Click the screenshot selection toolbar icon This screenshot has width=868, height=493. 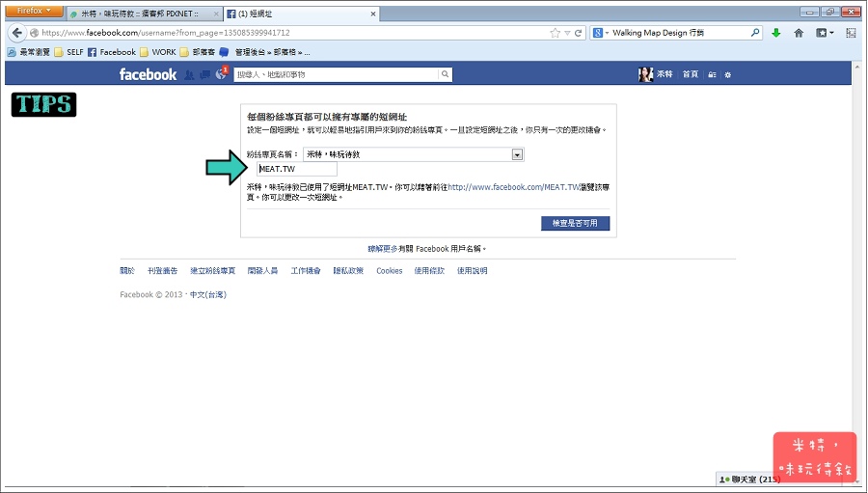[x=851, y=33]
